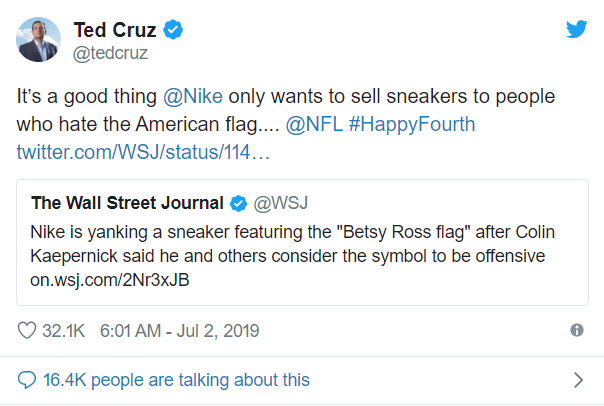Click the Wall Street Journal verified badge
Screen dimensions: 604x406
click(x=238, y=203)
